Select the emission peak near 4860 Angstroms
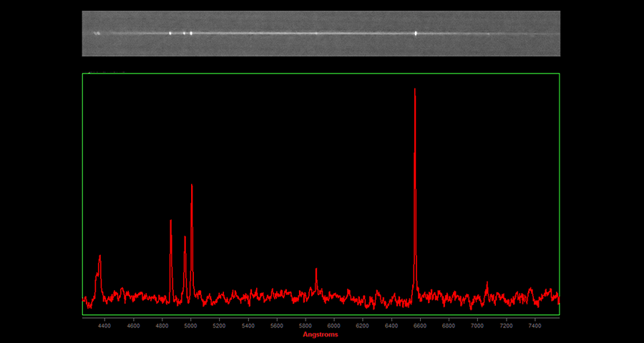This screenshot has height=343, width=644. 170,222
